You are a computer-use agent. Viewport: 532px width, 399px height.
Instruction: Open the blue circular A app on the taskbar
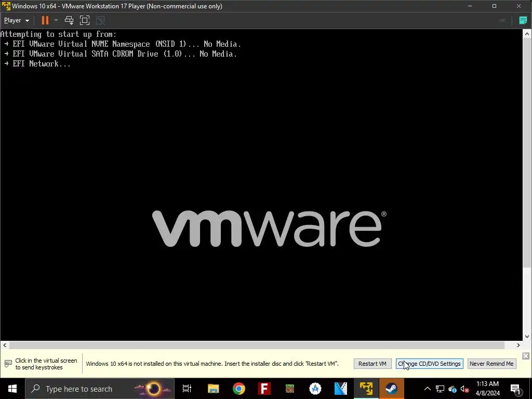pos(315,389)
